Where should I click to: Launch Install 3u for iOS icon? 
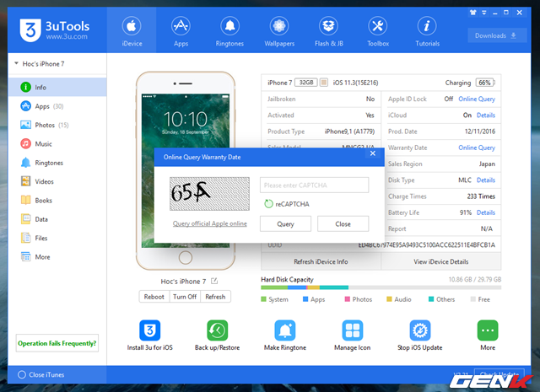150,330
